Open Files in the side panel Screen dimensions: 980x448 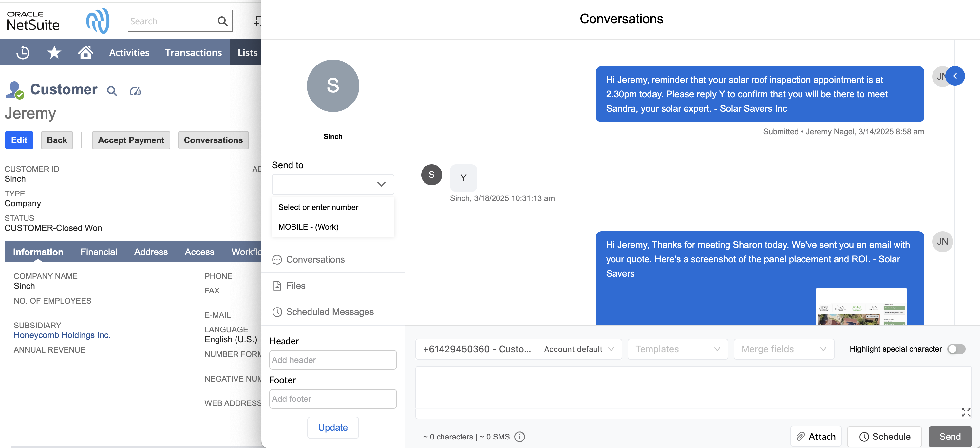pyautogui.click(x=333, y=286)
